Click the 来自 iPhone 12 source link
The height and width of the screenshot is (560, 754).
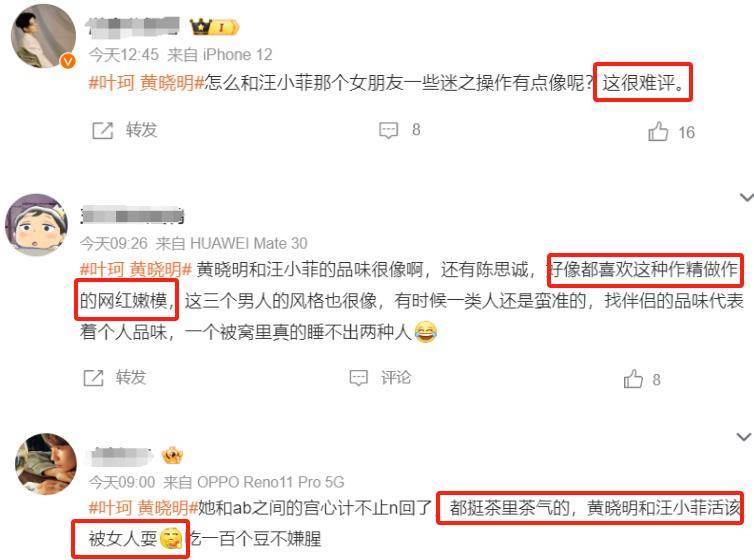220,55
